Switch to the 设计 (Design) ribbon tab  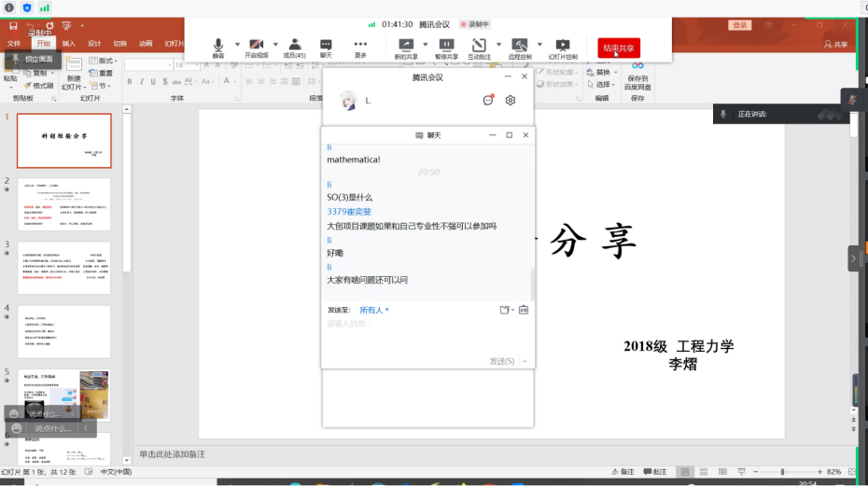(x=94, y=43)
